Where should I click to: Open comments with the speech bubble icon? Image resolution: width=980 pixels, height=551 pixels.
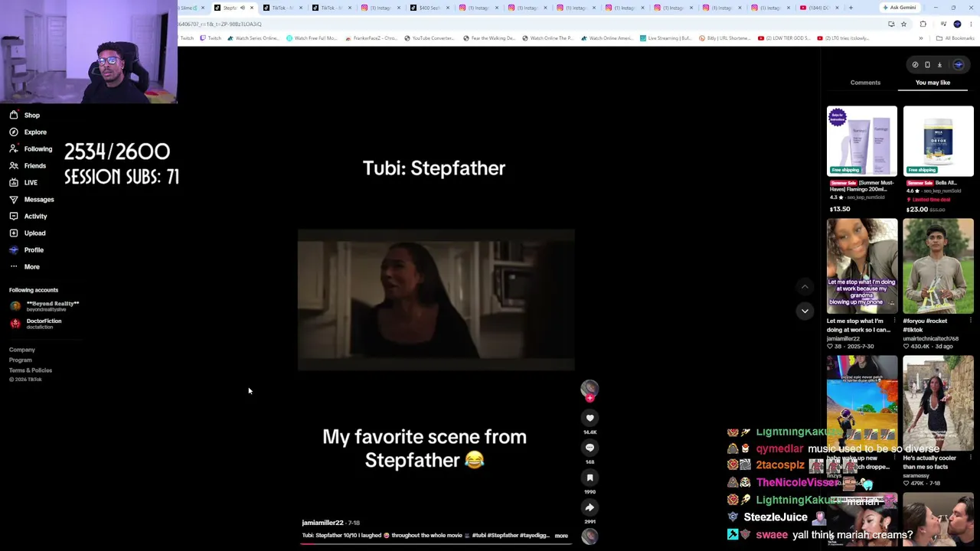[590, 448]
